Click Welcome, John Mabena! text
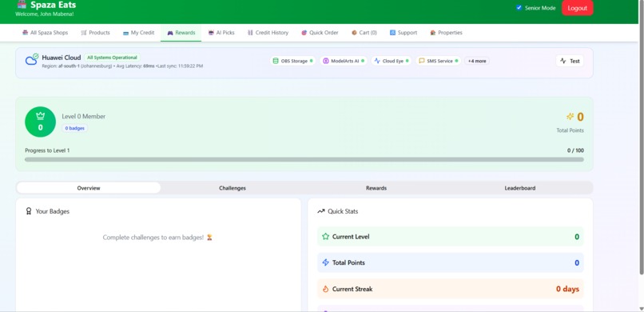The width and height of the screenshot is (644, 312). (45, 14)
